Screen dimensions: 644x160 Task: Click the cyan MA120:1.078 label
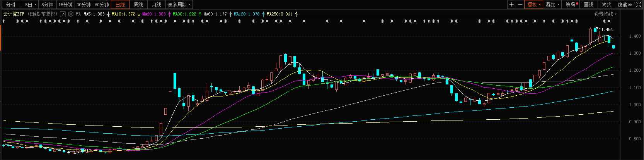tap(247, 14)
